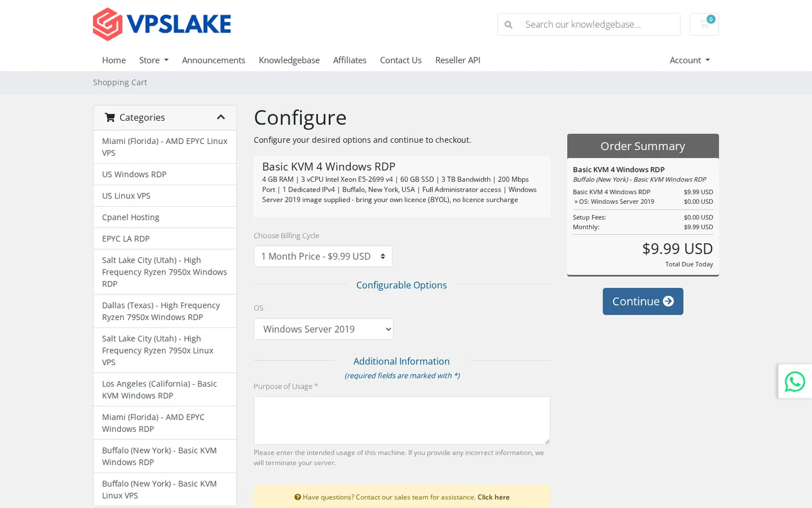Click the Continue button
This screenshot has width=812, height=508.
pos(643,301)
